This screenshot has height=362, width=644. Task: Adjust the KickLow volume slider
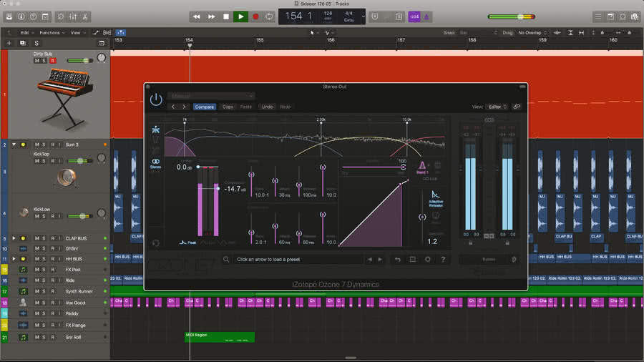80,216
